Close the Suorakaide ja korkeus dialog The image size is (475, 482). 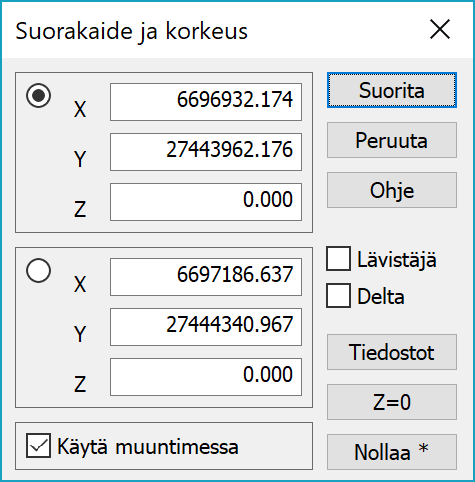tap(440, 29)
